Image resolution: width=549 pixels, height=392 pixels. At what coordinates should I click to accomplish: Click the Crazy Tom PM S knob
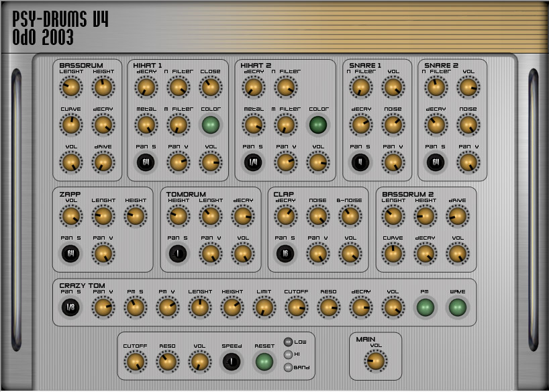pyautogui.click(x=136, y=307)
